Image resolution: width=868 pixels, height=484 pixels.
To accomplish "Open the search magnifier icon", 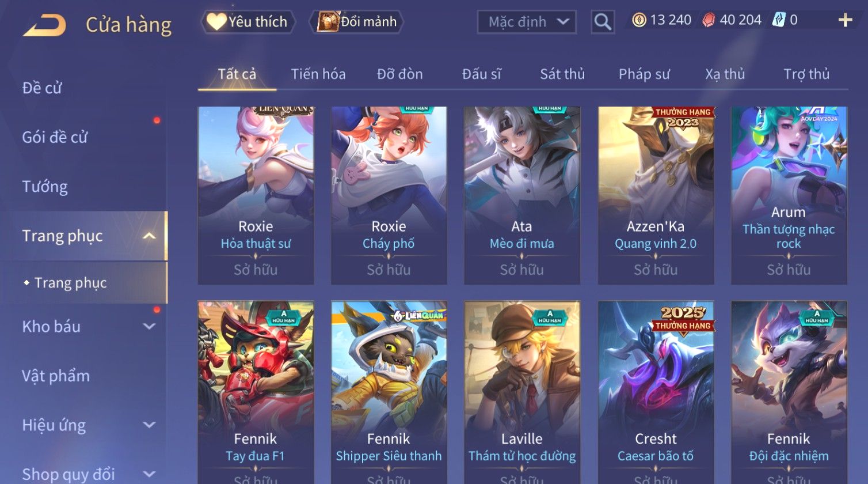I will coord(603,22).
